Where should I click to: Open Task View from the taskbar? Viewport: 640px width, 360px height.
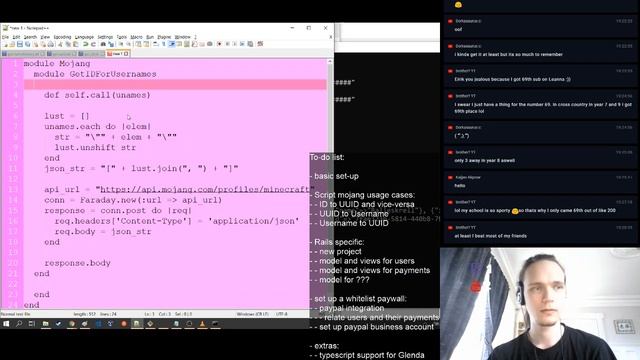pos(32,324)
